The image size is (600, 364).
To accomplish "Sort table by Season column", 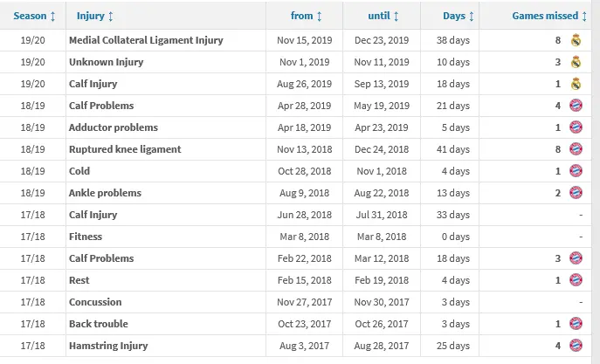I will pos(35,16).
